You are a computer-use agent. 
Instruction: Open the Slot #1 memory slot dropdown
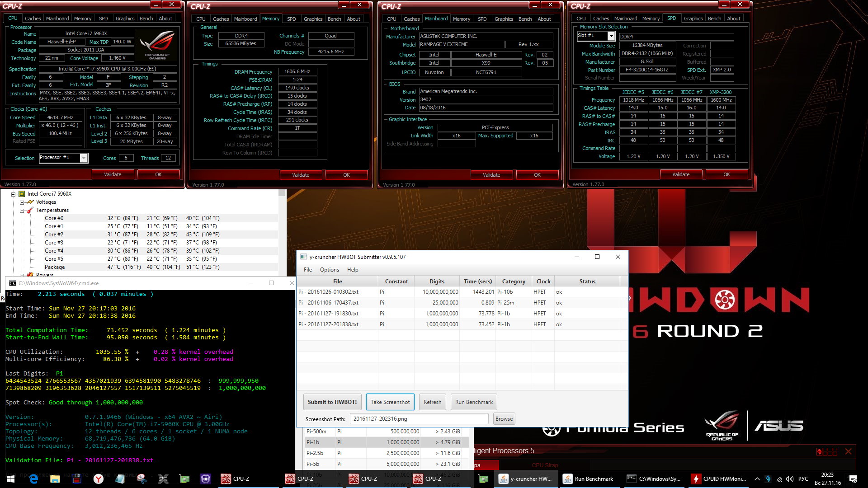tap(611, 36)
